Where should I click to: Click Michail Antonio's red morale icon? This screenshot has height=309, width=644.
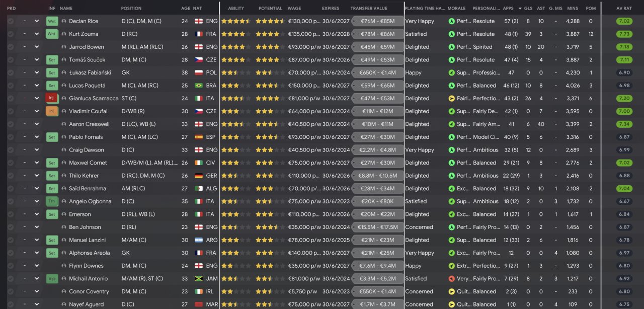(451, 279)
